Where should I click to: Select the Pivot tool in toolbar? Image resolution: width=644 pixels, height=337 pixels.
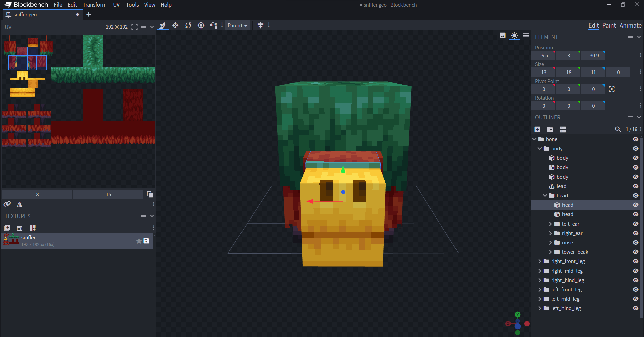[x=201, y=26]
